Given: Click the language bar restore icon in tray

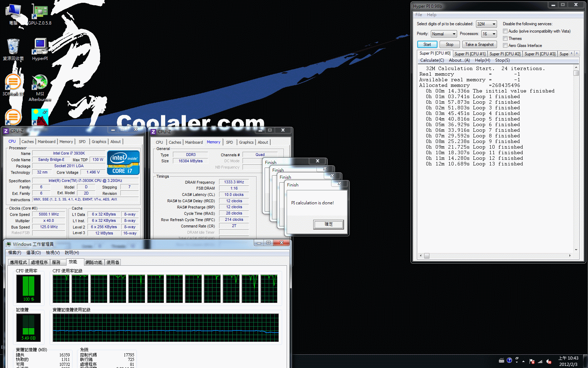Looking at the screenshot, I should pos(517,358).
